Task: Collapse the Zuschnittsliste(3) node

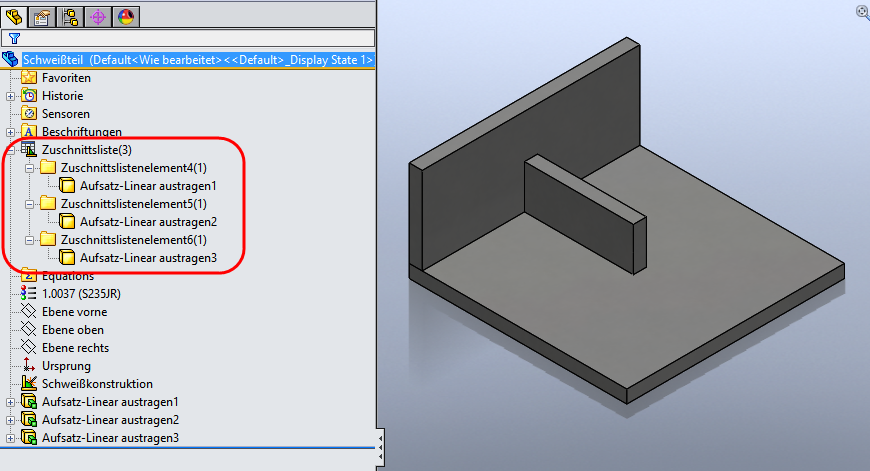Action: coord(11,150)
